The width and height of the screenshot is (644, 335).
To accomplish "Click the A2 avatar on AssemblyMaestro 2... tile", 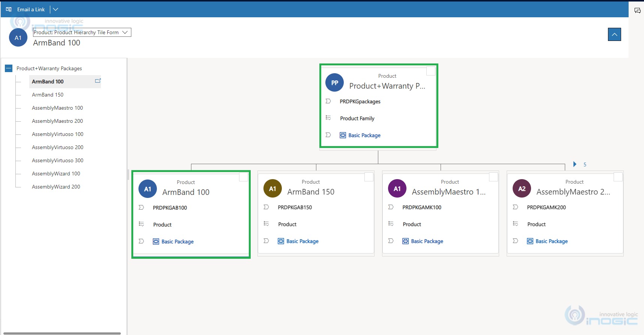I will click(522, 189).
